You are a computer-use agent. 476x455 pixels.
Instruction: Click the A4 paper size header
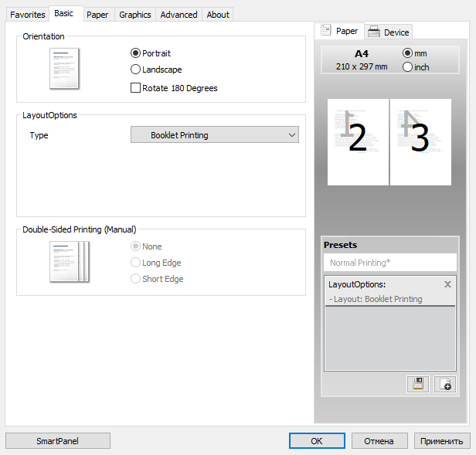(x=362, y=54)
